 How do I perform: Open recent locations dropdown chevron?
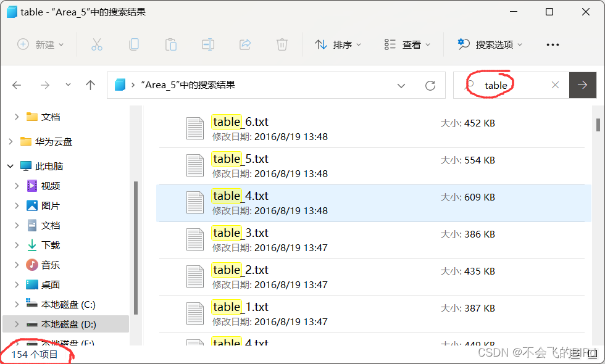(69, 85)
